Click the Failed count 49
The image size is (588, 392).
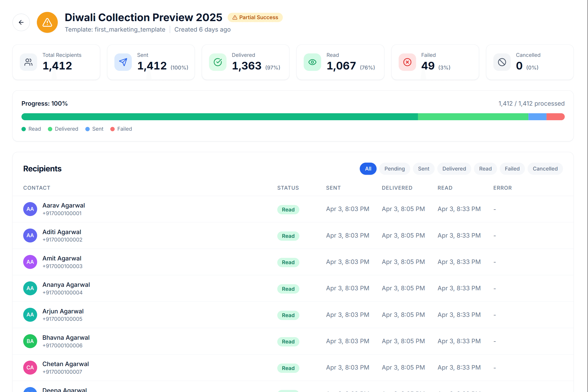(428, 66)
